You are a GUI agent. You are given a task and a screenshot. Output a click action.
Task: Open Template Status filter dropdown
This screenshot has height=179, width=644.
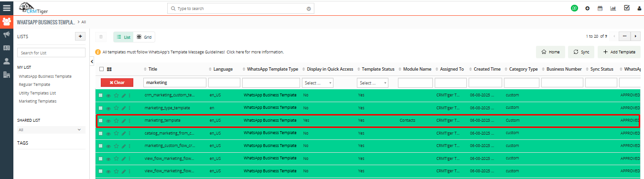[x=373, y=83]
